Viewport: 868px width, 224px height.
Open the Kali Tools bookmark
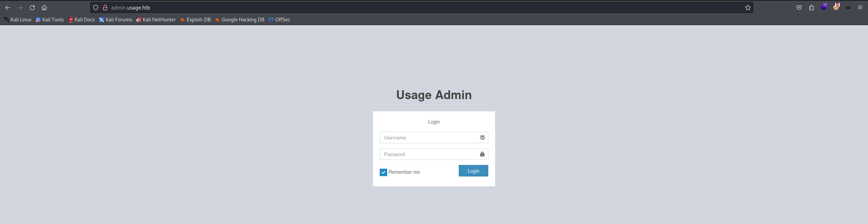pos(50,20)
